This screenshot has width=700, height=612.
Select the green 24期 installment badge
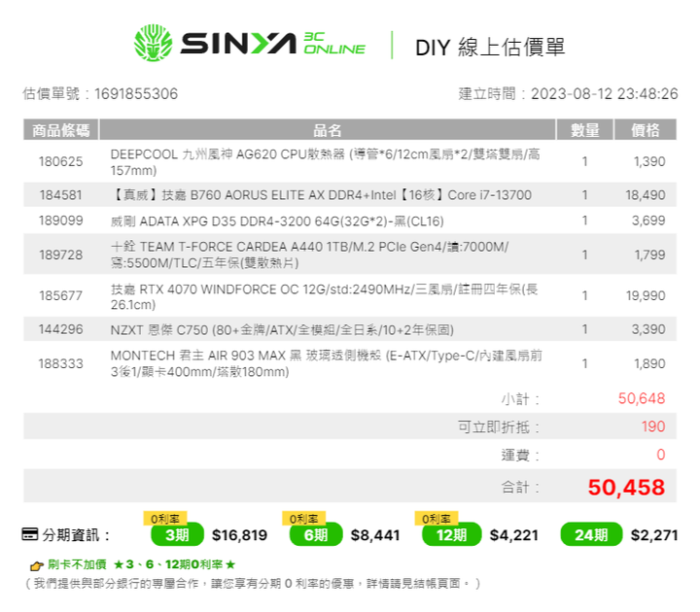point(591,534)
